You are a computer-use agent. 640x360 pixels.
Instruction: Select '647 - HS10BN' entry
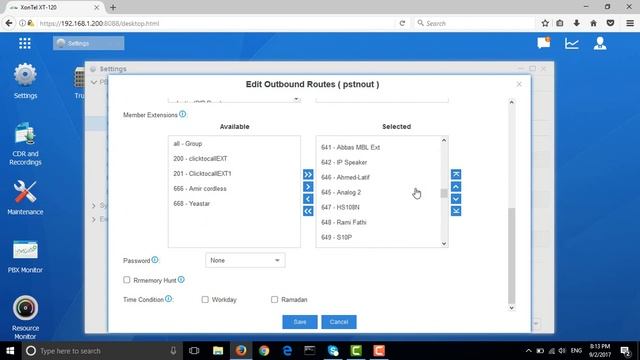click(378, 207)
